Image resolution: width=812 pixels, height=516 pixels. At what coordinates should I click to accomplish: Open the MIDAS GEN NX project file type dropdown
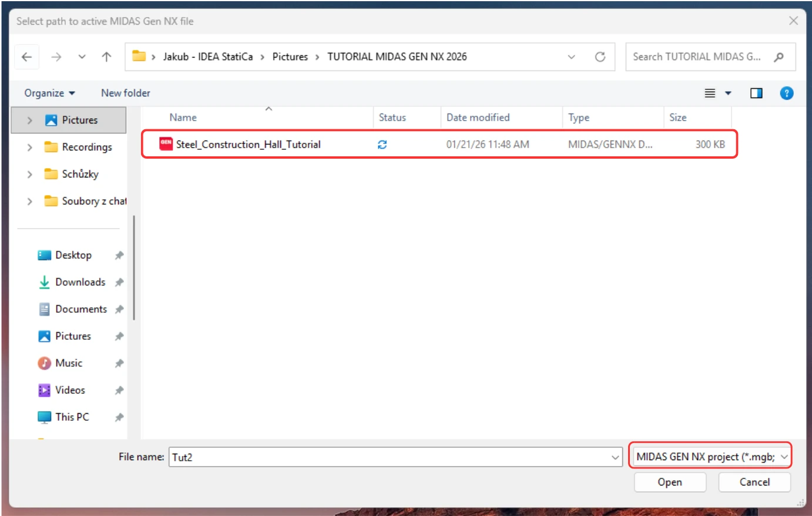pos(710,457)
